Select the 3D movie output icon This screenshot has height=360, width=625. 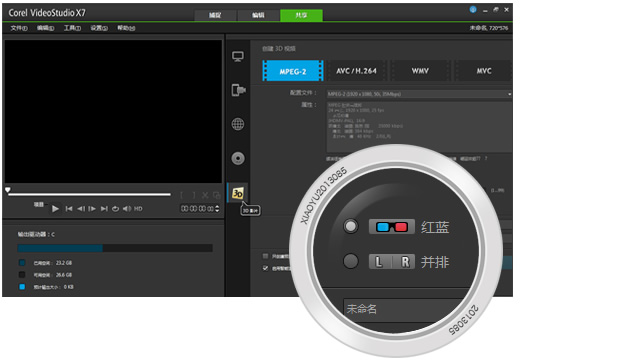(x=238, y=193)
